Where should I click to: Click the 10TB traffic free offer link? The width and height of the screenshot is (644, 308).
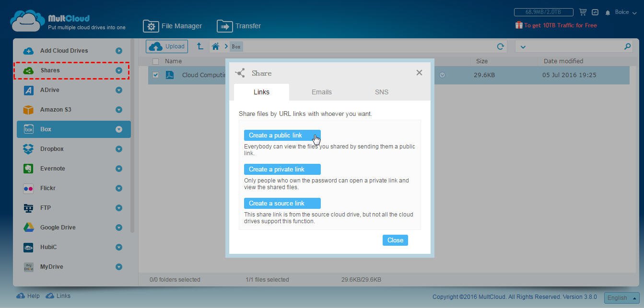pyautogui.click(x=556, y=25)
